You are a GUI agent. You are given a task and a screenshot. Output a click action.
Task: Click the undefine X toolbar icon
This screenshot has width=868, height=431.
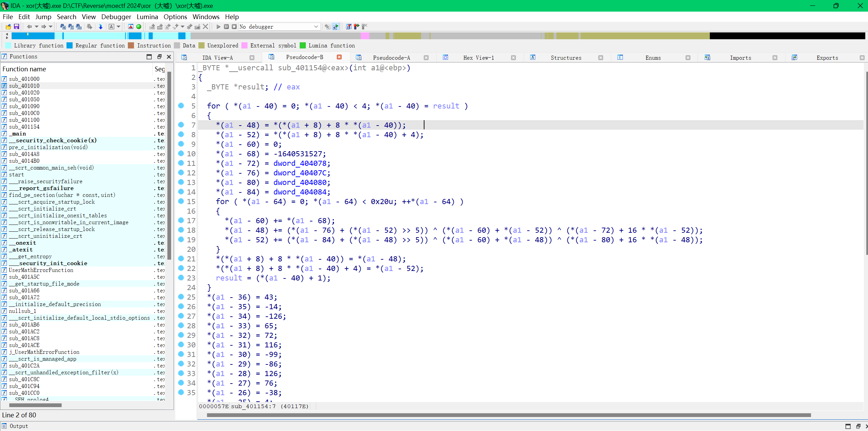pyautogui.click(x=205, y=27)
